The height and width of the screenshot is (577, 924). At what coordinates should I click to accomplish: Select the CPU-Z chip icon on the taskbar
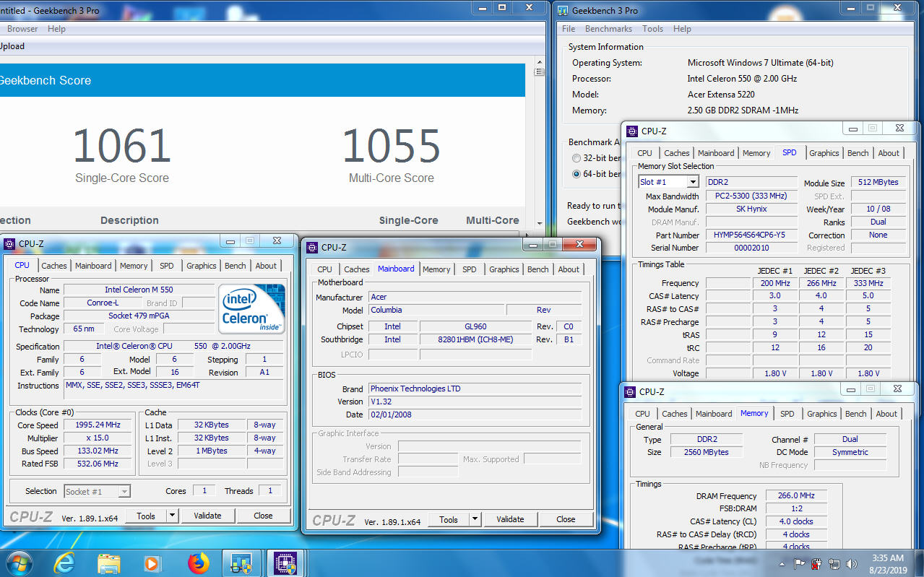point(285,563)
